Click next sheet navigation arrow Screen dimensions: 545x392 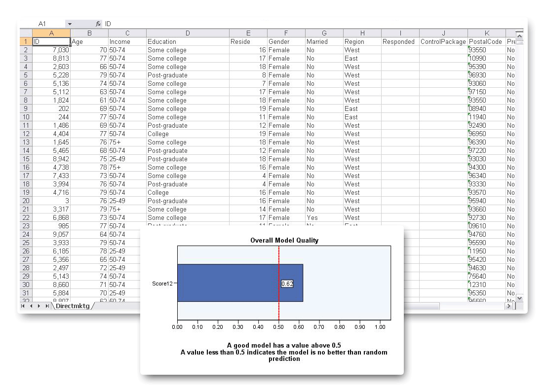[39, 306]
